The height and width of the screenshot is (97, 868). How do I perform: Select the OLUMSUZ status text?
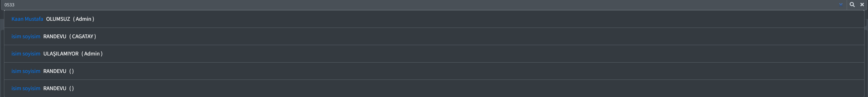pos(58,19)
